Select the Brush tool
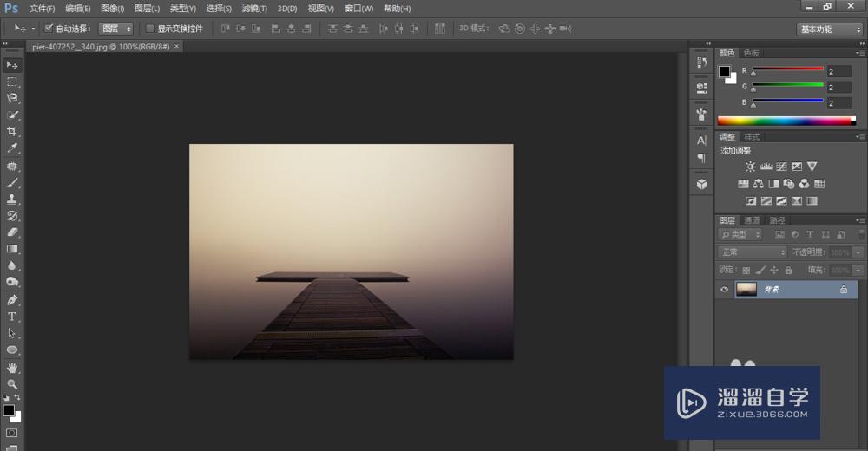 coord(12,183)
